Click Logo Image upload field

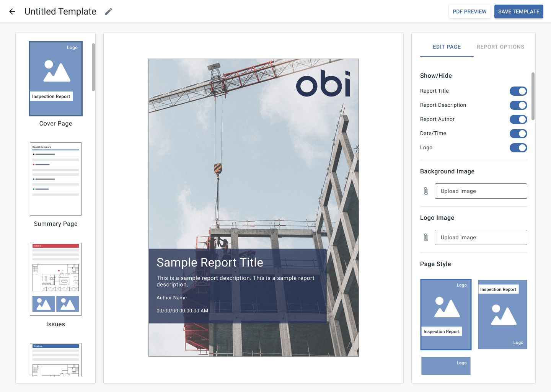tap(481, 237)
